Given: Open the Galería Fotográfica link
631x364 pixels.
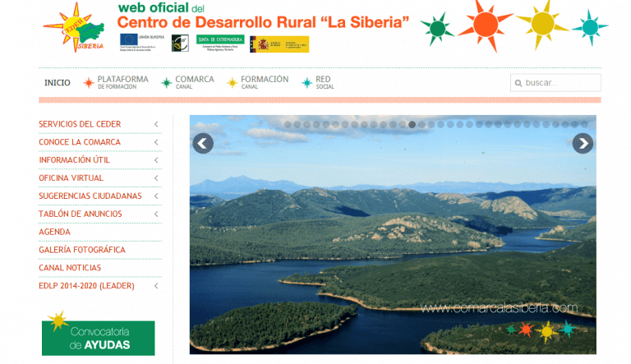Looking at the screenshot, I should click(82, 250).
